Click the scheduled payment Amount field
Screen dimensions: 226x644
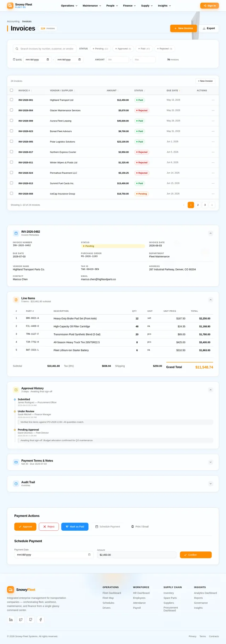tap(137, 555)
